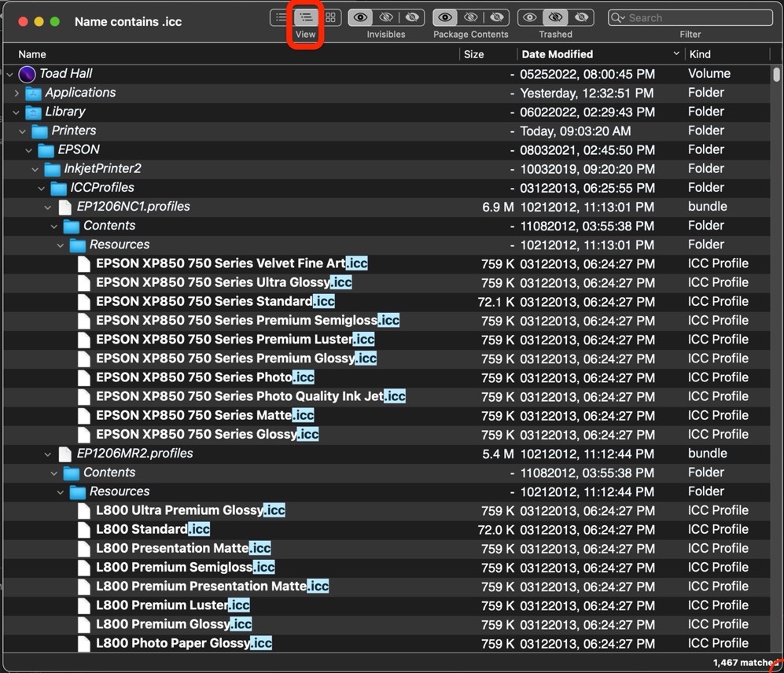Switch to flat list view in View group
This screenshot has height=673, width=784.
[280, 17]
